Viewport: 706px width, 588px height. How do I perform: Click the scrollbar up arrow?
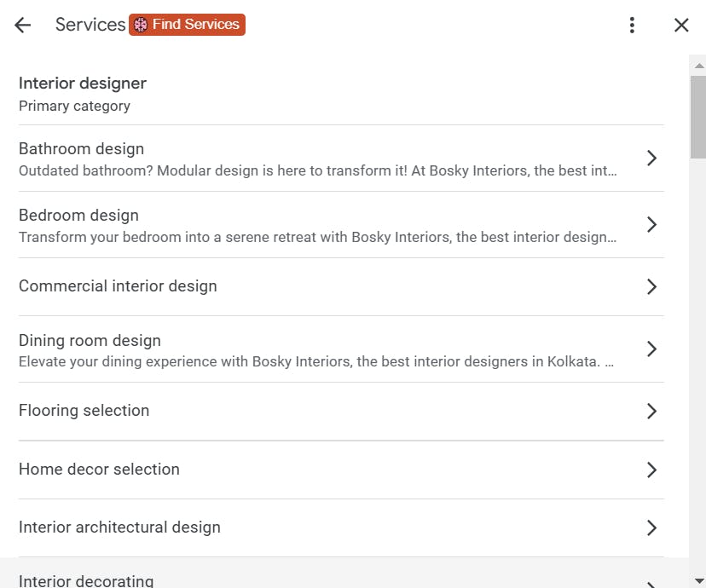tap(698, 66)
